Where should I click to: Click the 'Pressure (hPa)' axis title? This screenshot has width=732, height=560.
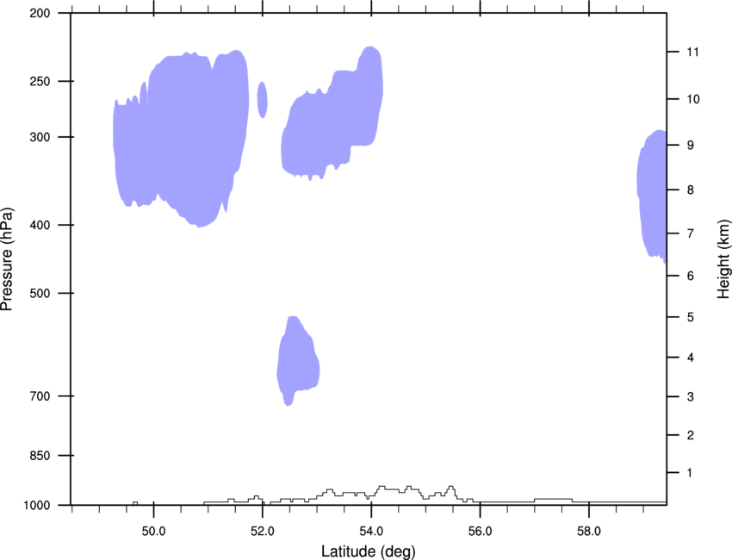[x=7, y=259]
